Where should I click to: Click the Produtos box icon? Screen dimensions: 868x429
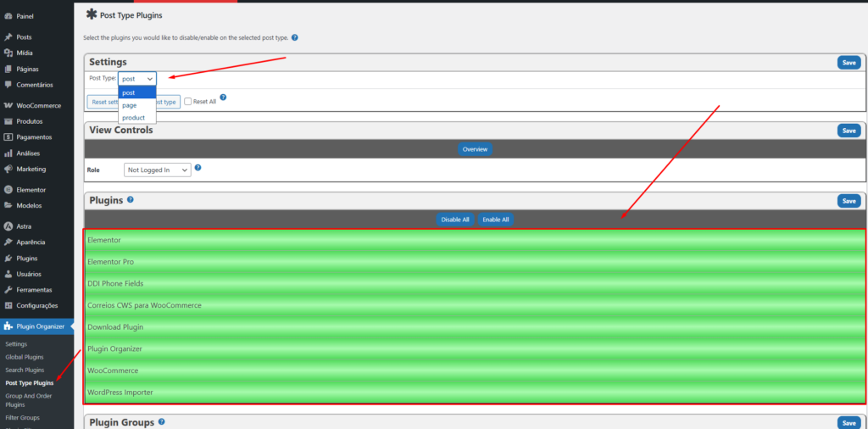(8, 121)
